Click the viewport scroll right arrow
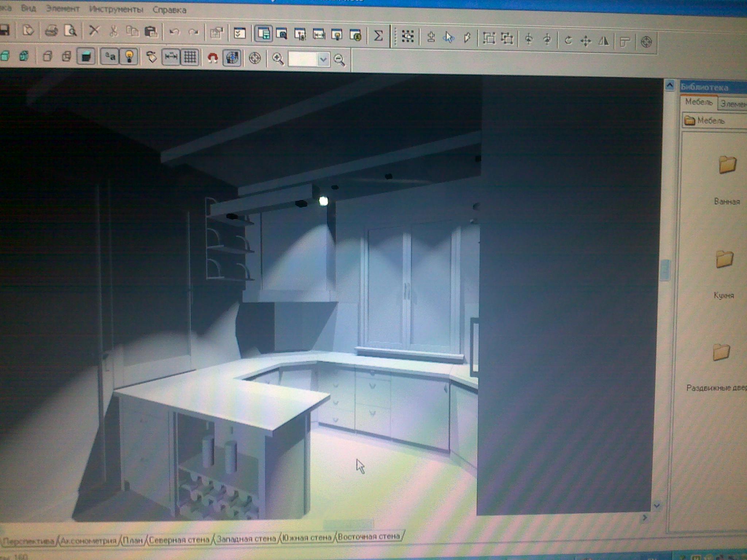 [645, 518]
